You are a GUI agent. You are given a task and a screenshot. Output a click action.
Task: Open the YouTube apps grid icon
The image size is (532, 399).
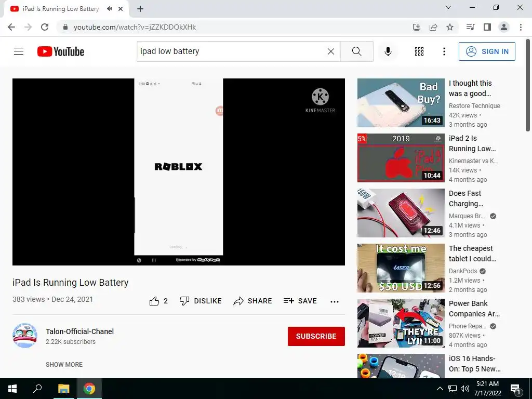click(419, 51)
